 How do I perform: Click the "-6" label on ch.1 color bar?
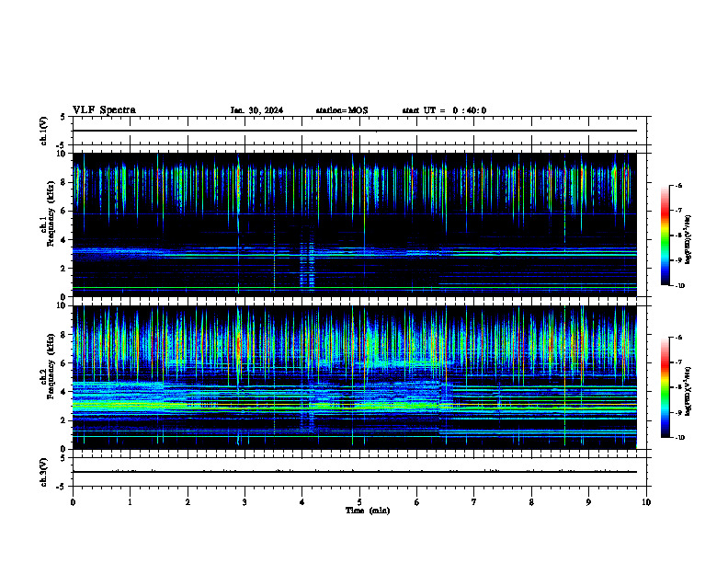click(678, 185)
